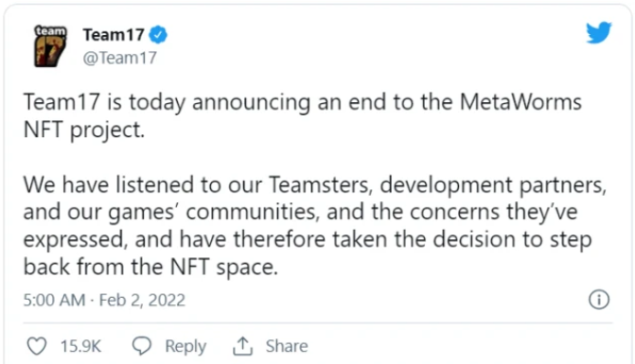Click the 15.9K likes count
This screenshot has height=364, width=635.
(x=80, y=346)
